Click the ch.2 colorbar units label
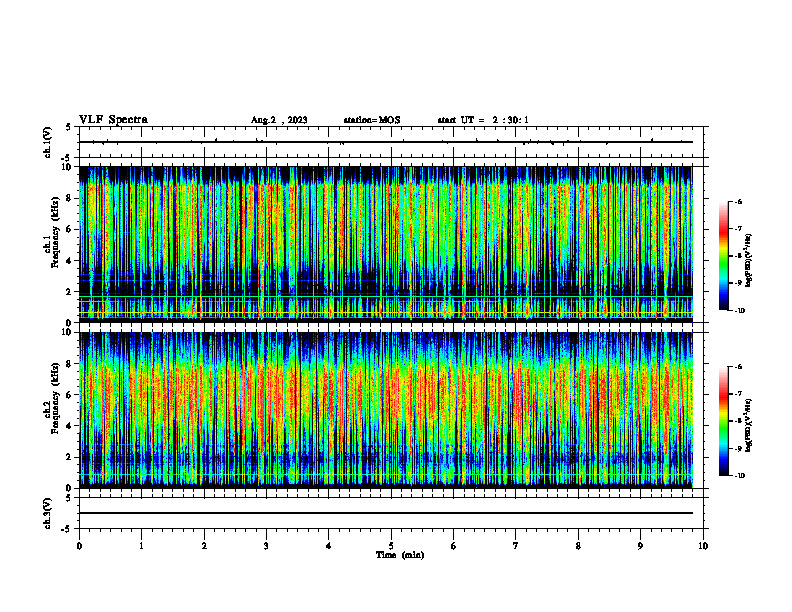 748,425
